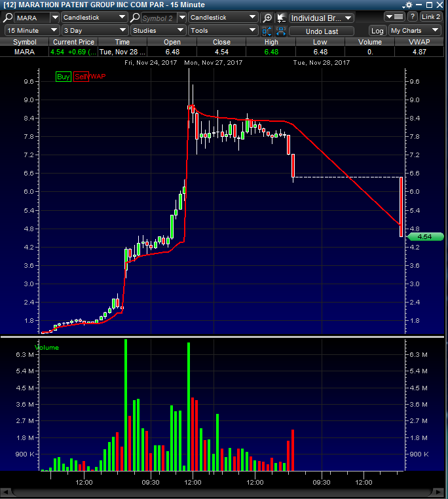Click the 4.54 +0.69 current price cell
Screen dimensions: 448x499
click(73, 52)
